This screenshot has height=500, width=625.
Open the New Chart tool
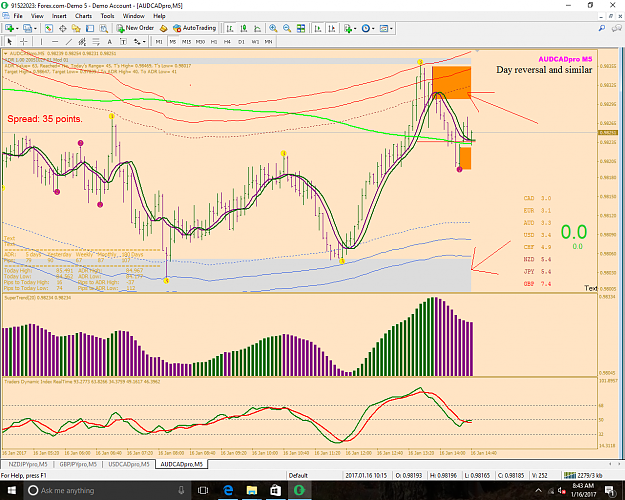(9, 28)
